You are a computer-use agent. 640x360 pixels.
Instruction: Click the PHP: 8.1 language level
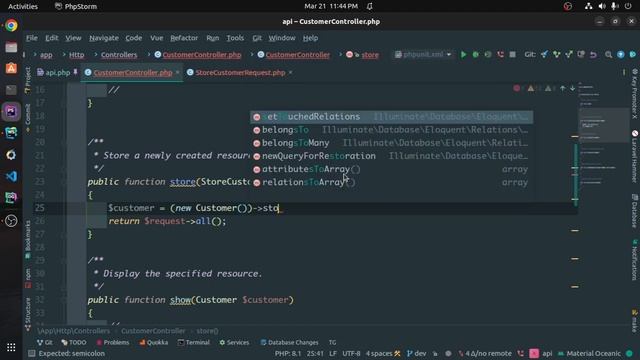288,353
